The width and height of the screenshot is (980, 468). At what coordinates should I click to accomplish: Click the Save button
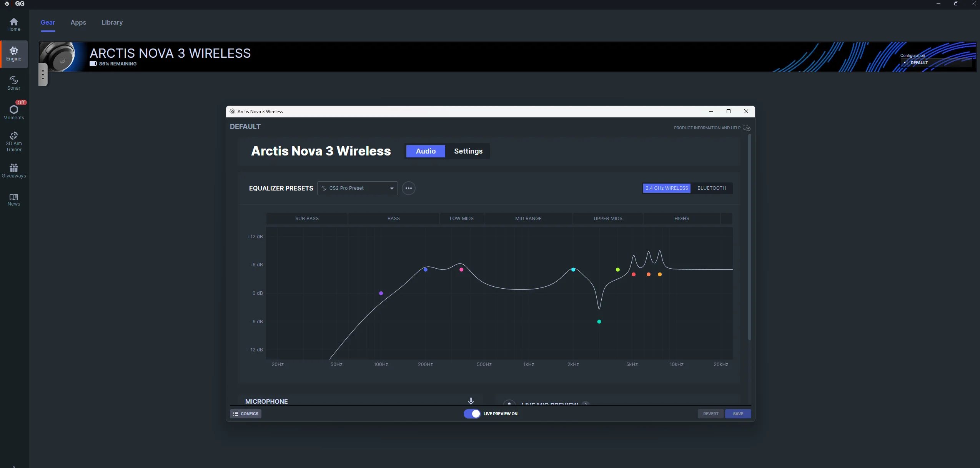[738, 414]
